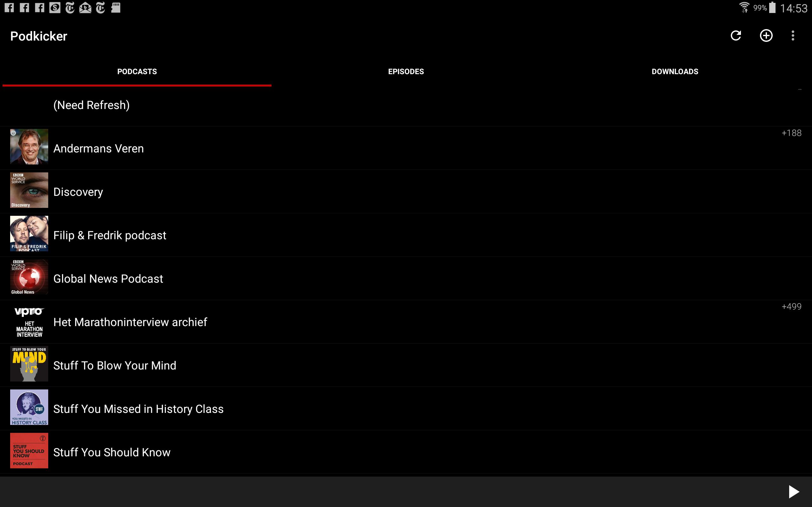Switch to the Downloads tab
Viewport: 812px width, 507px height.
pyautogui.click(x=675, y=71)
